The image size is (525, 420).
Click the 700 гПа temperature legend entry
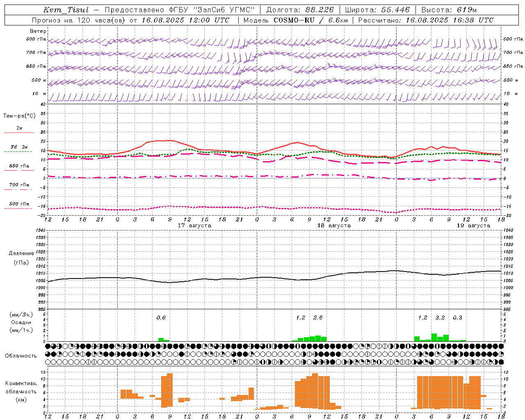click(19, 185)
